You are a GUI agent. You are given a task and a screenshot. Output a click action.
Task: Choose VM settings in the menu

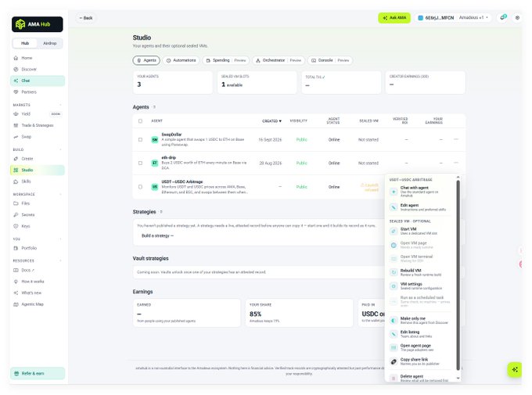pyautogui.click(x=420, y=285)
